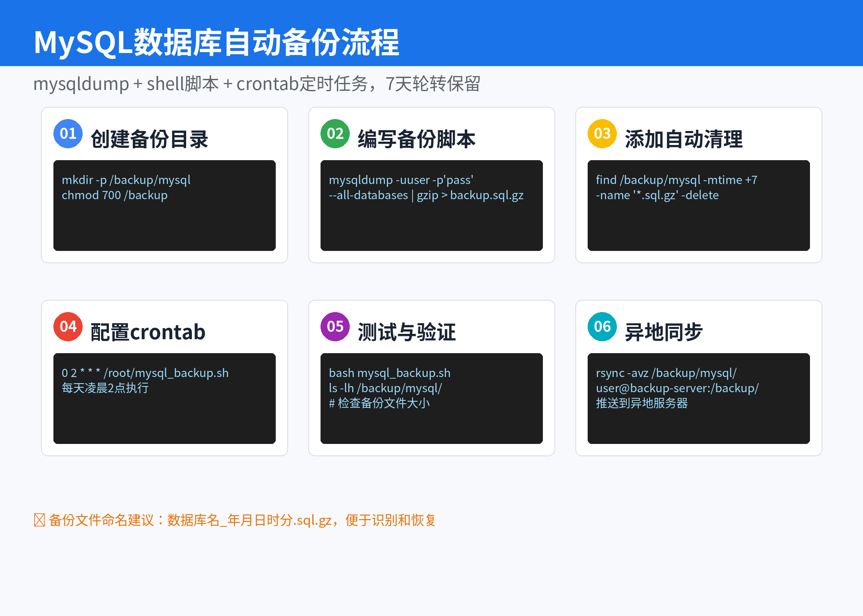Click the subtitle mentioning 7天轮转保留
Viewport: 863px width, 616px height.
[257, 84]
